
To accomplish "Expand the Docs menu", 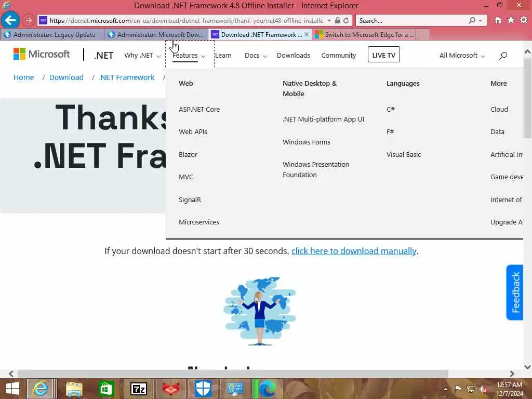I will pos(256,55).
